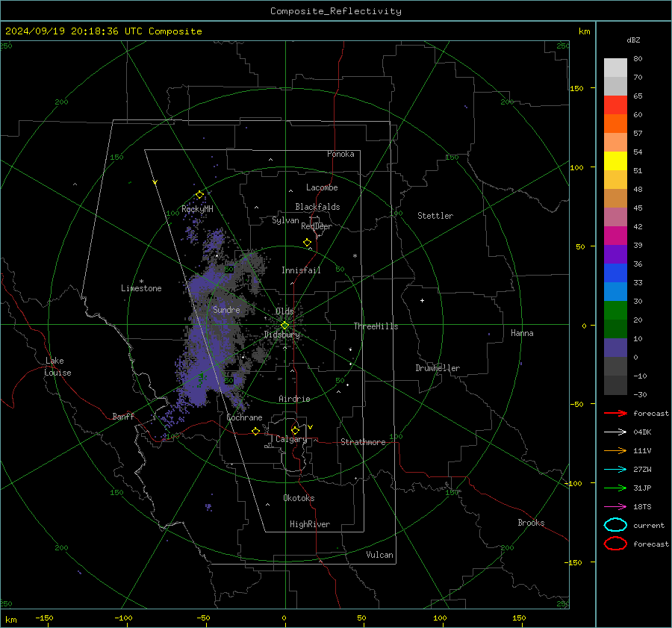
Task: Select the Innisfail label
Action: (301, 270)
